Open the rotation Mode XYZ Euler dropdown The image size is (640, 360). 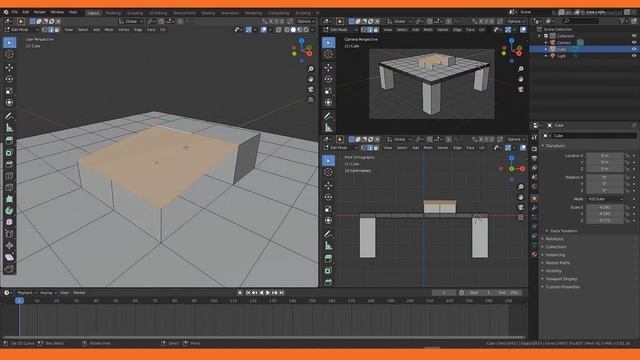tap(606, 199)
